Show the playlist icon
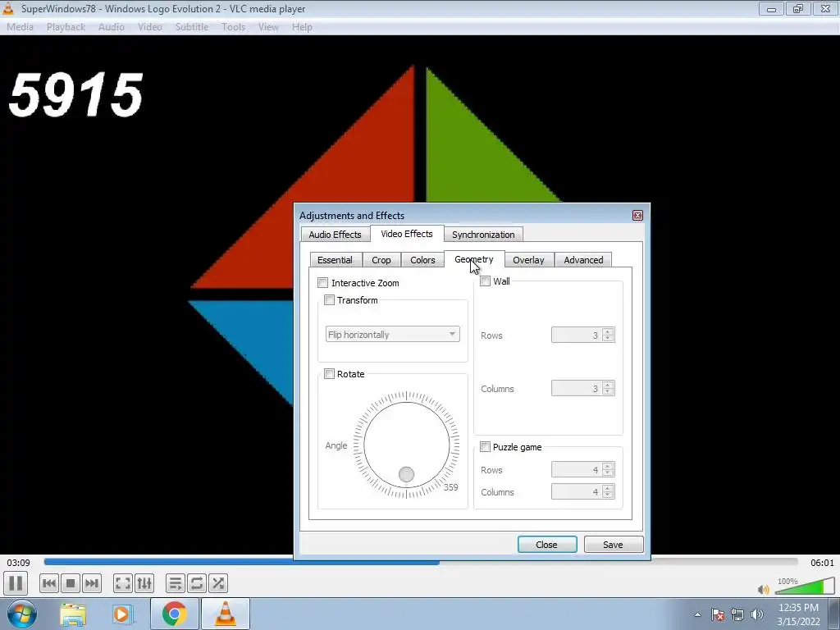This screenshot has width=840, height=630. 176,583
